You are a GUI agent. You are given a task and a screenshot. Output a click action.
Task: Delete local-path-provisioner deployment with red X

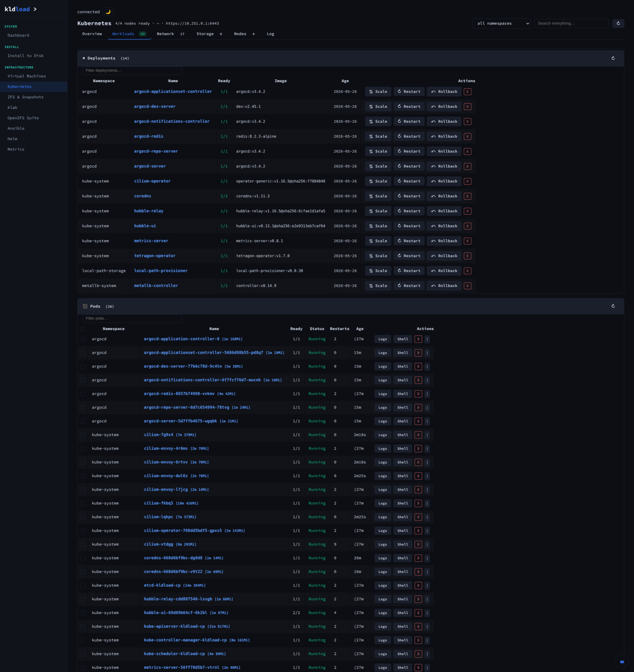[x=467, y=271]
